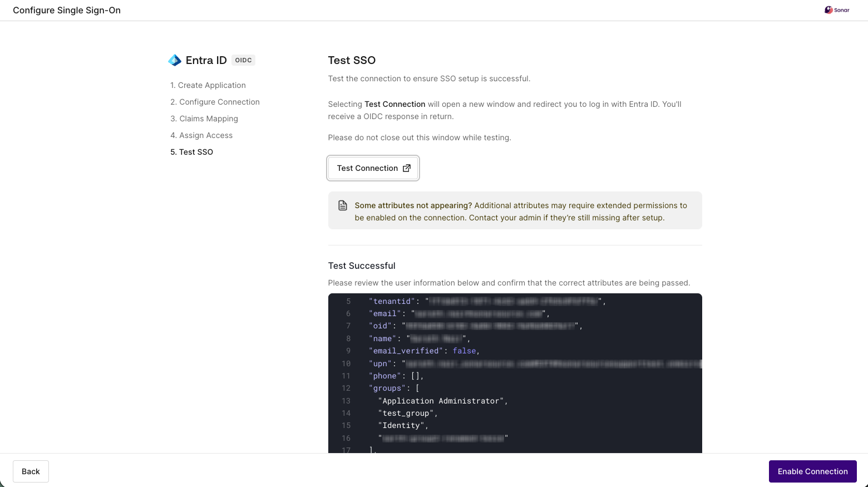Click the Test SSO heading

(x=352, y=60)
